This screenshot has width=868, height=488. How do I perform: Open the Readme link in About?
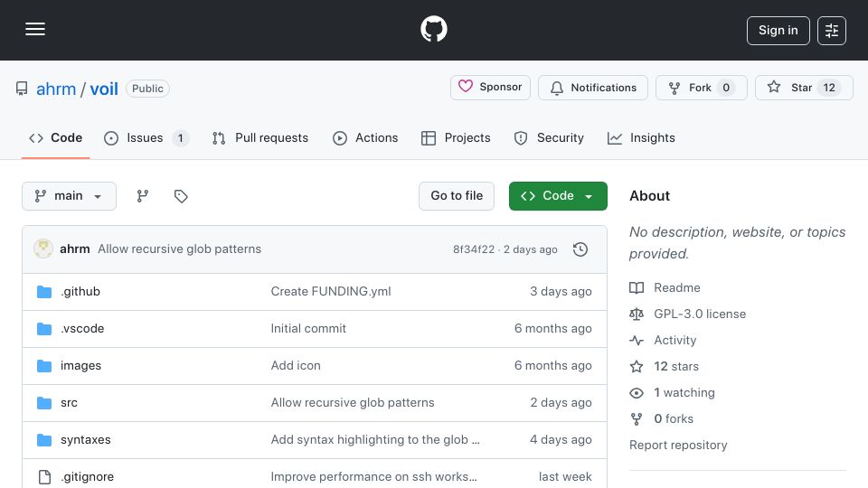coord(677,287)
